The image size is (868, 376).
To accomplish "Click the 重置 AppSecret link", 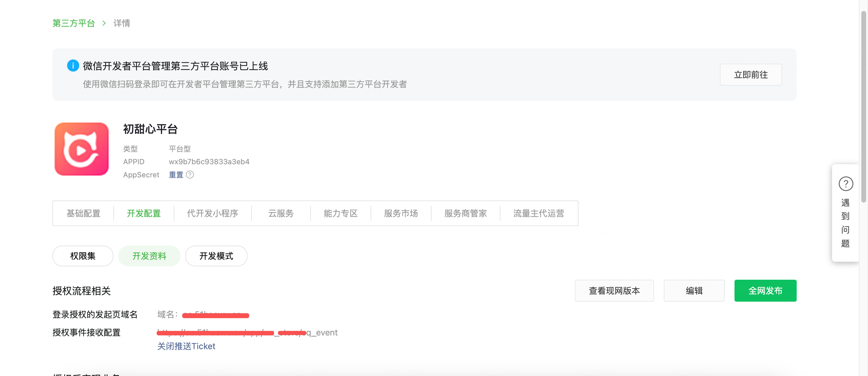I will 176,175.
